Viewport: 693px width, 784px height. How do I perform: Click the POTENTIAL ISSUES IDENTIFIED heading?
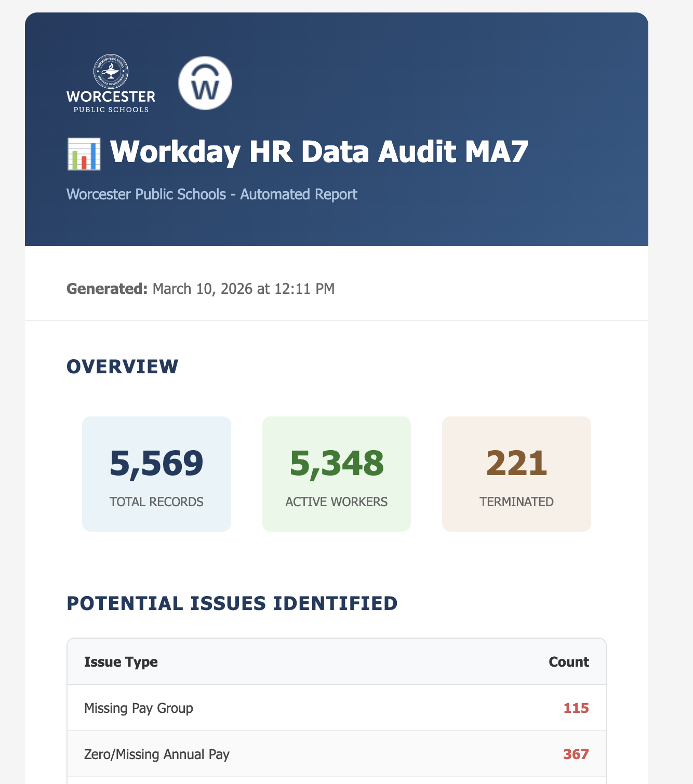pyautogui.click(x=232, y=604)
